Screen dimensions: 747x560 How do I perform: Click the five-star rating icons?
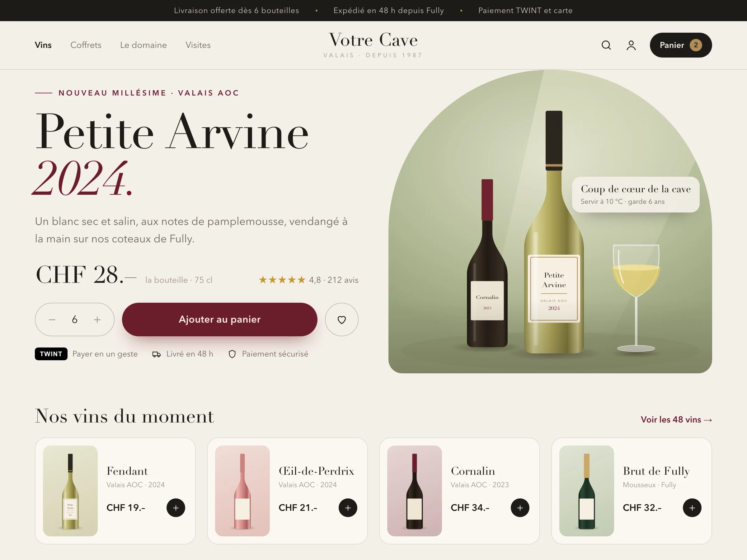pyautogui.click(x=282, y=280)
